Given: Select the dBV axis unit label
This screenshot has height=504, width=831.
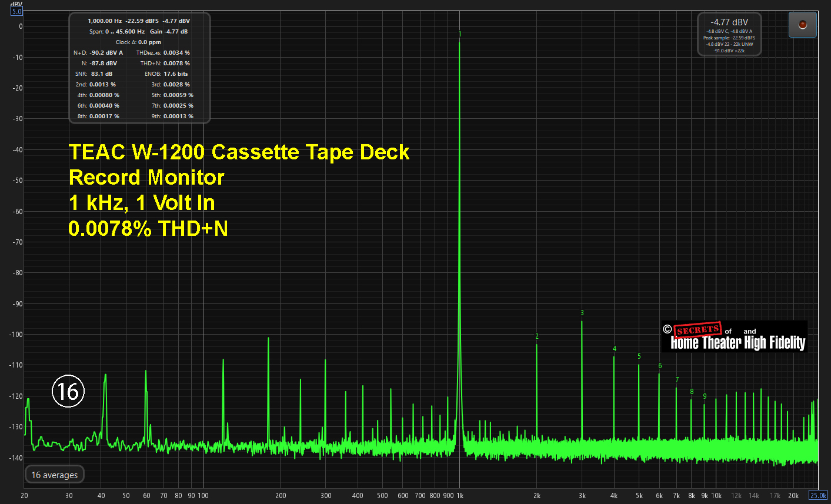Looking at the screenshot, I should coord(16,4).
